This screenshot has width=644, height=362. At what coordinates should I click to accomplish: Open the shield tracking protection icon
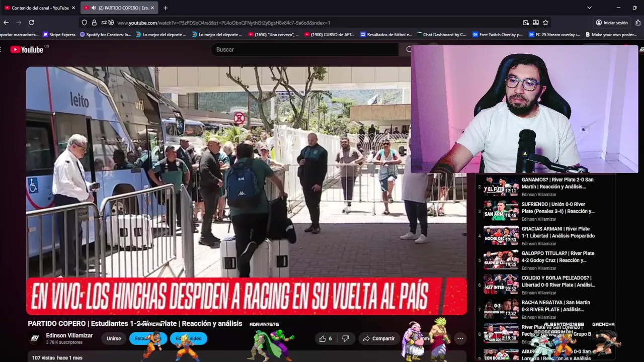[x=84, y=23]
